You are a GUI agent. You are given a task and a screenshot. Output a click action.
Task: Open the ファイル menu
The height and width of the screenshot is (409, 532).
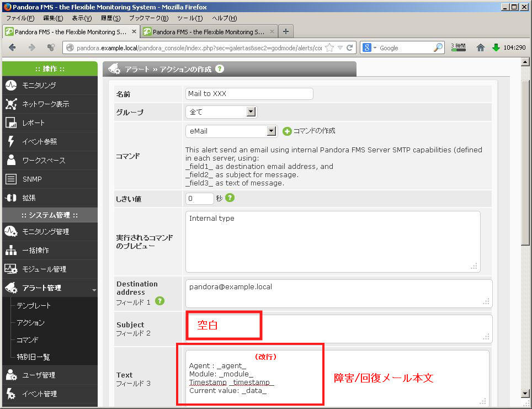pos(20,18)
